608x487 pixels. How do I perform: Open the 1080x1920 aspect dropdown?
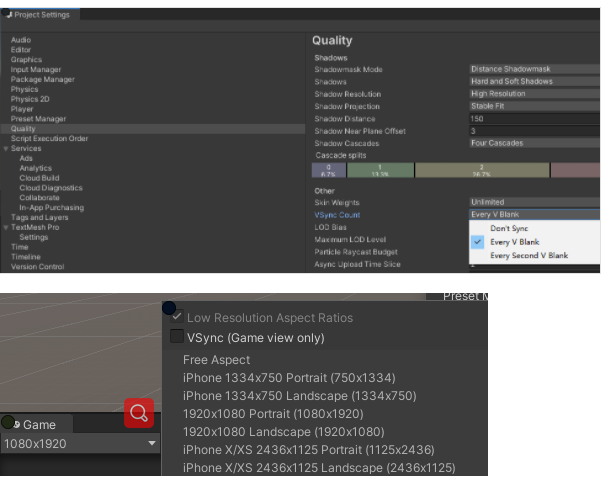80,443
